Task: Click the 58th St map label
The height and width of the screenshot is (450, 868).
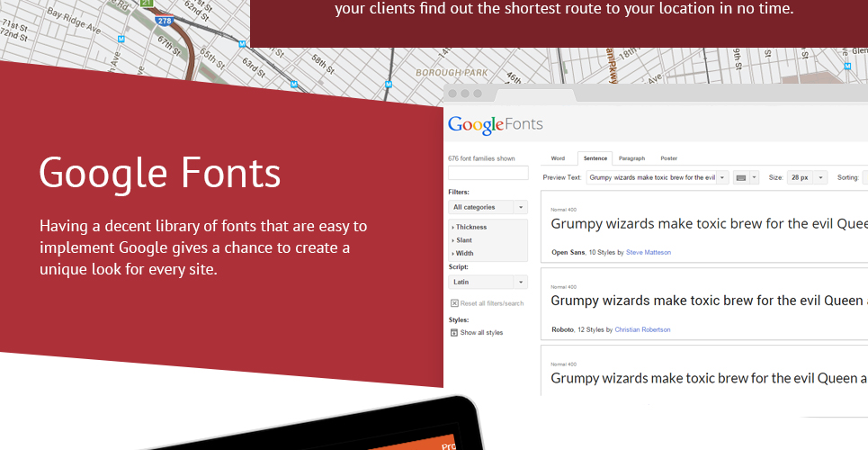Action: pyautogui.click(x=322, y=64)
